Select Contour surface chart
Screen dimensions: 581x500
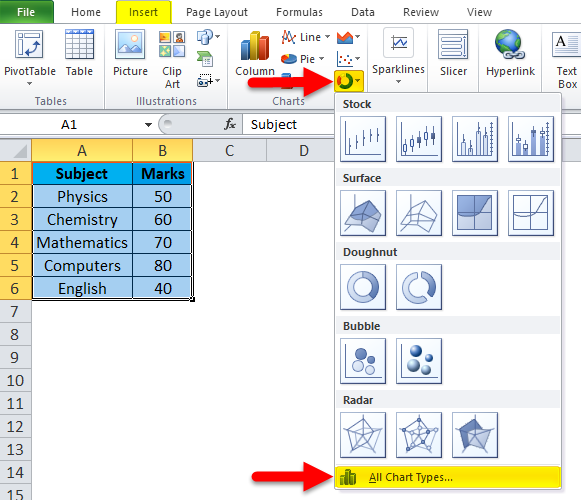pyautogui.click(x=475, y=213)
